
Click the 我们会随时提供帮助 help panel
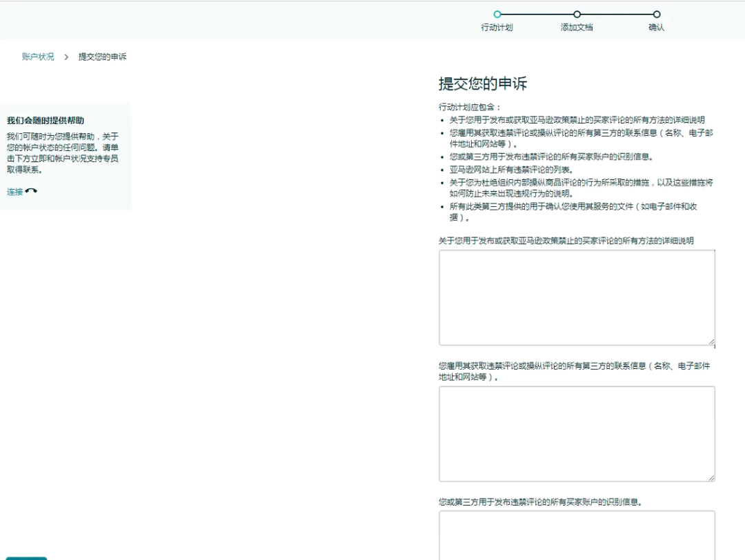(66, 155)
